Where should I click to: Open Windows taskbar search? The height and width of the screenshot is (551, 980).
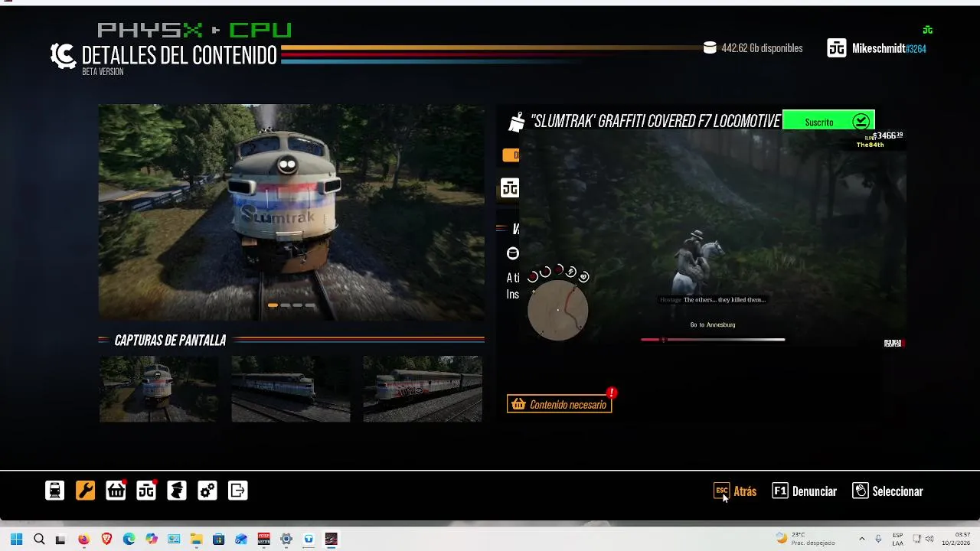pyautogui.click(x=39, y=539)
